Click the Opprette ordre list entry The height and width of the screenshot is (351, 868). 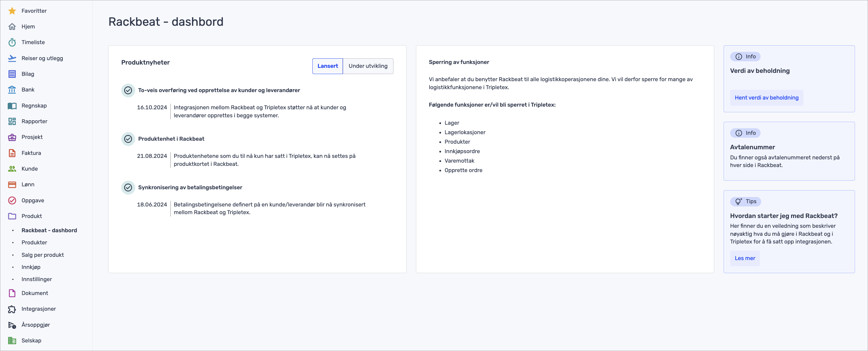[x=463, y=170]
